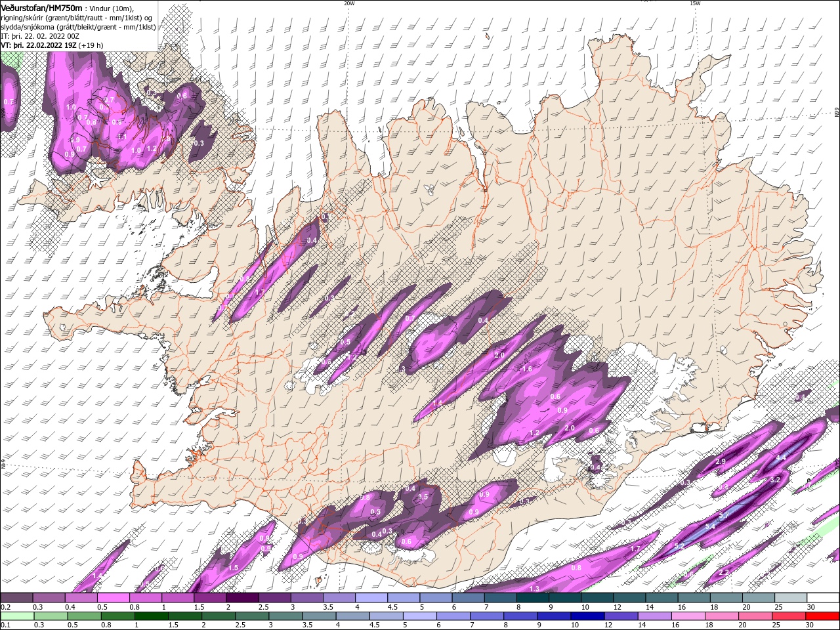
Task: Pick the darkest green 1 rain-scale swatch
Action: (x=150, y=616)
